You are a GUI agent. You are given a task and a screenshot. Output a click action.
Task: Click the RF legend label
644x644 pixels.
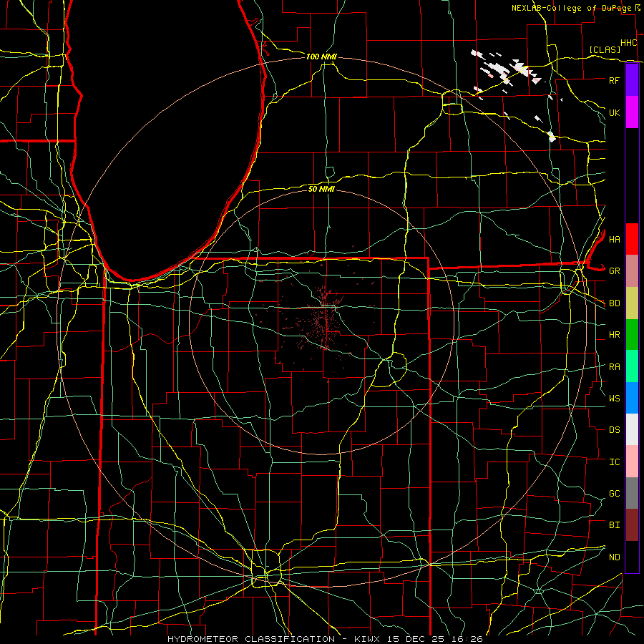pos(614,80)
